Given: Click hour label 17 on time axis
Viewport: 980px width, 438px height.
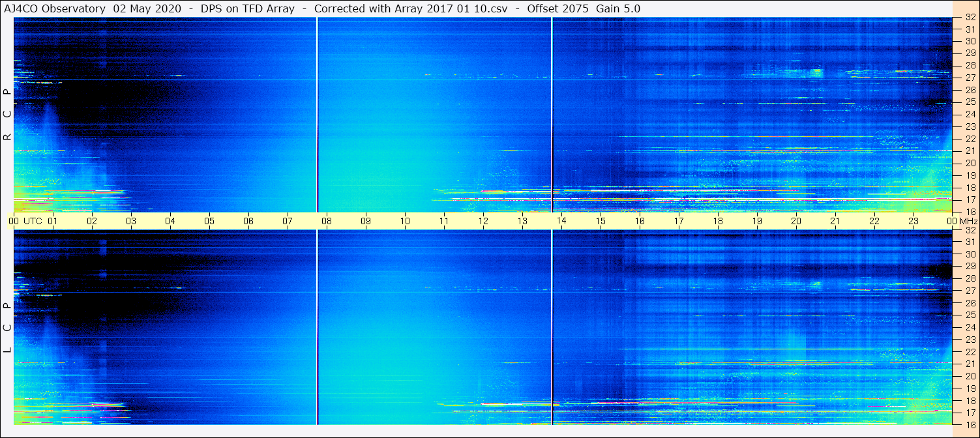Looking at the screenshot, I should (x=679, y=221).
